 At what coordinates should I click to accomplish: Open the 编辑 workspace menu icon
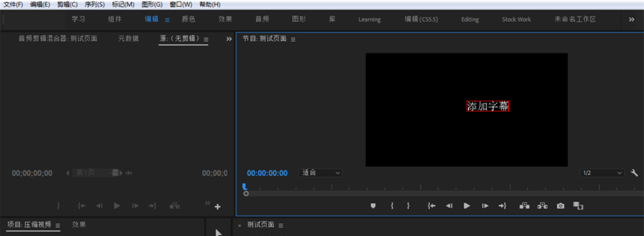pos(167,20)
